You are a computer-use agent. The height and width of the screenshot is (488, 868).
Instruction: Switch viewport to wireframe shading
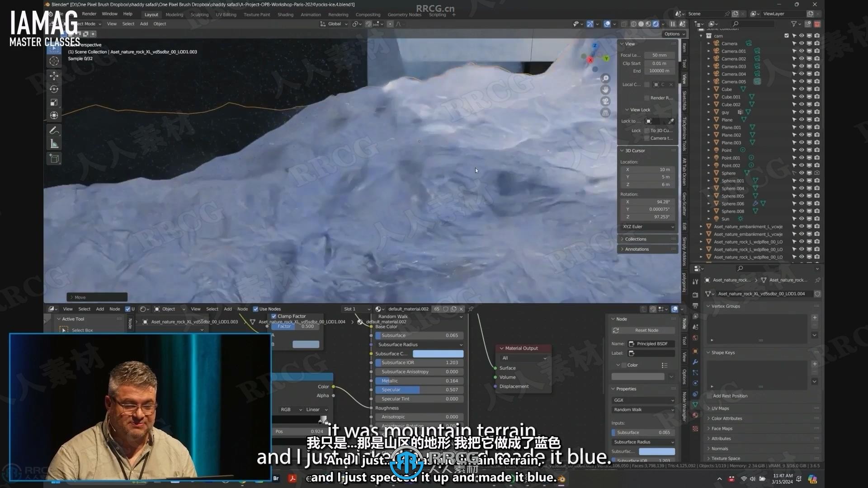pos(634,24)
